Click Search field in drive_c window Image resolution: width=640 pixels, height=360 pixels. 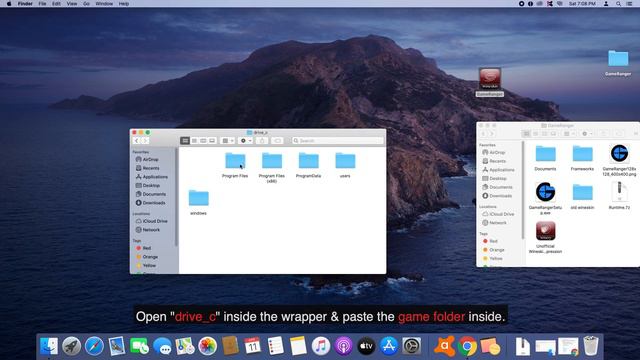pyautogui.click(x=338, y=140)
